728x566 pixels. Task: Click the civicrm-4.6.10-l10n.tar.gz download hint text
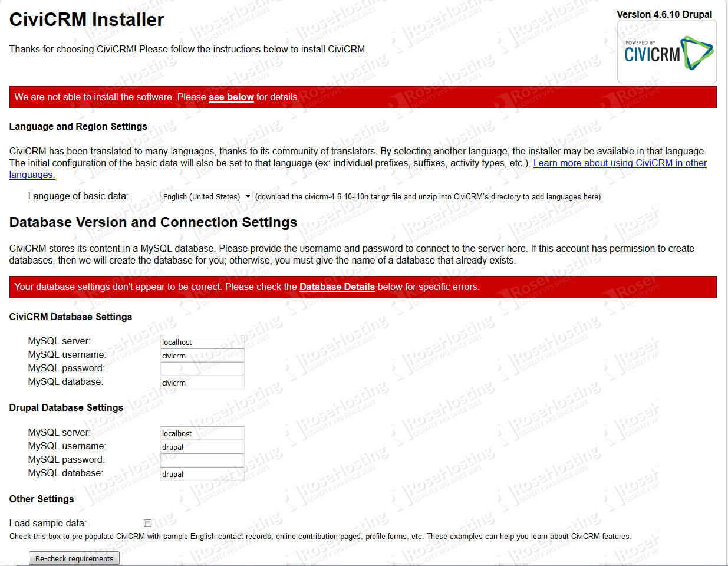tap(428, 197)
